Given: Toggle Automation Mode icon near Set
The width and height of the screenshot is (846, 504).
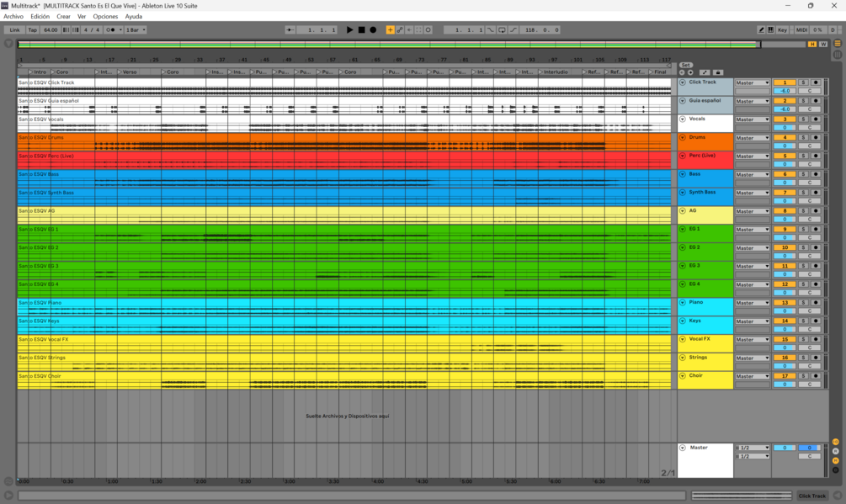Looking at the screenshot, I should click(705, 72).
